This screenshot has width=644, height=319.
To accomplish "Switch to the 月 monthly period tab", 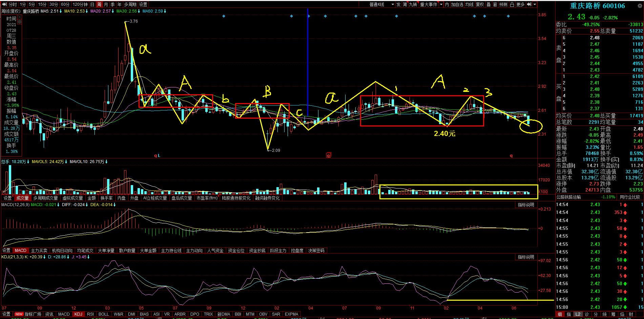I will pyautogui.click(x=106, y=4).
